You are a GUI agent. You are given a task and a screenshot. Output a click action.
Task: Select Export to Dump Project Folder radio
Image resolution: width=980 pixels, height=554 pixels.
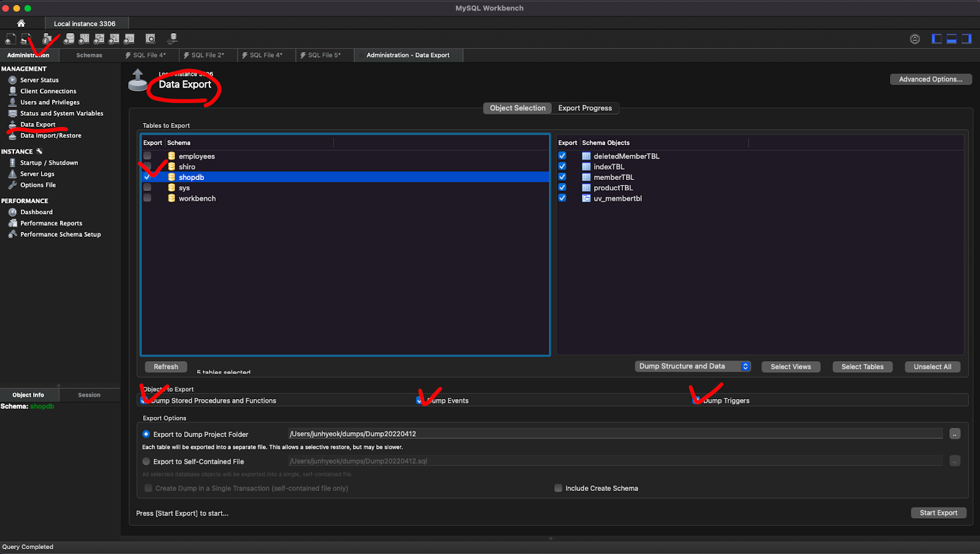pos(146,434)
